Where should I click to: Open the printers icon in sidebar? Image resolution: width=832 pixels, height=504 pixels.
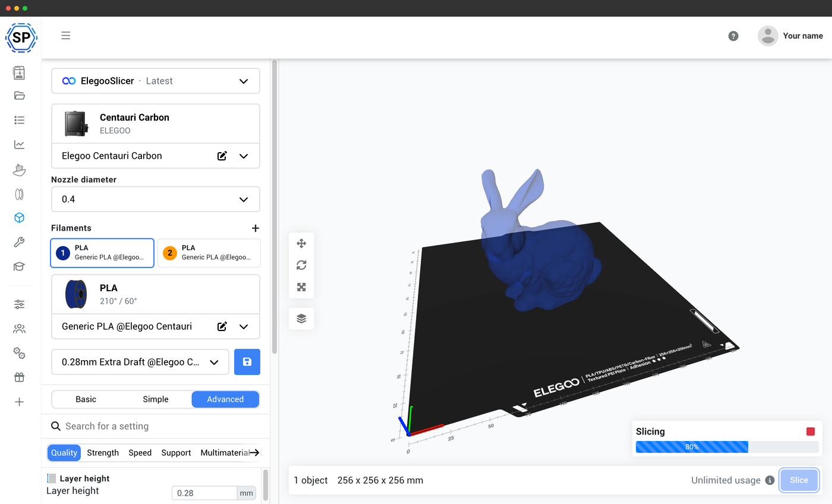(19, 73)
